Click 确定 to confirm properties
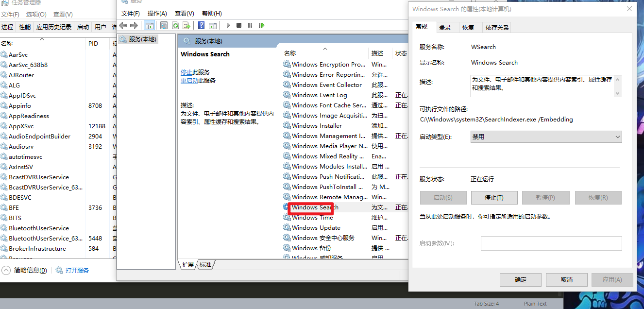 (x=521, y=280)
